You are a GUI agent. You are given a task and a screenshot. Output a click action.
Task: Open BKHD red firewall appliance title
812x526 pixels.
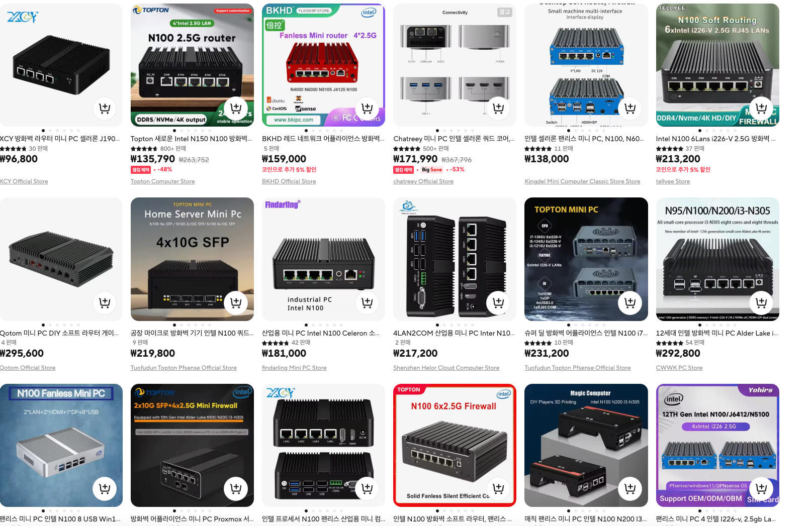point(323,139)
